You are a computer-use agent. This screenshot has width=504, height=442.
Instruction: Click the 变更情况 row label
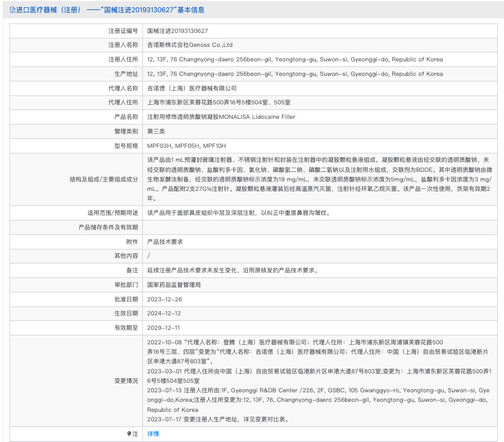coord(126,381)
